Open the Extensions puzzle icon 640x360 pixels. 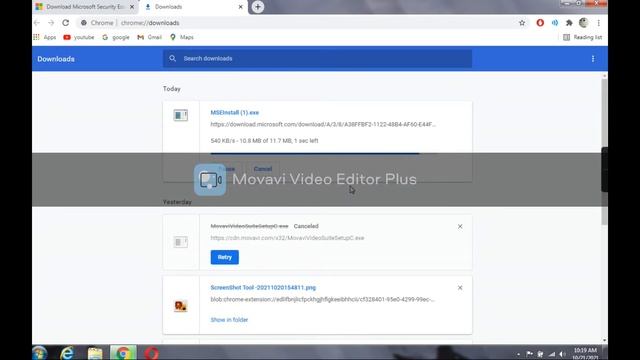[569, 23]
